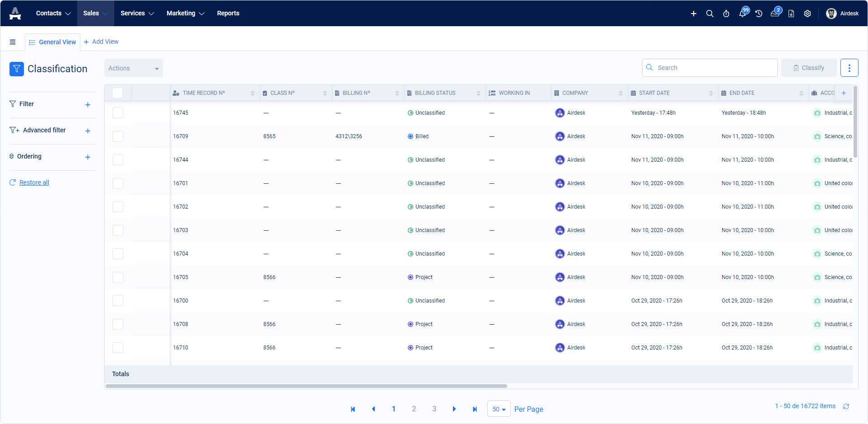
Task: Focus the Search input field
Action: pyautogui.click(x=709, y=68)
